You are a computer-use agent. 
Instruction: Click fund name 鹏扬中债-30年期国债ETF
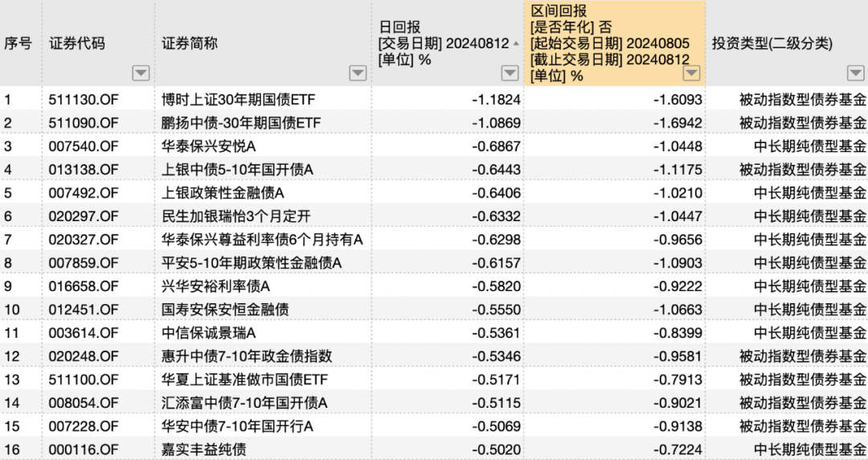(241, 123)
